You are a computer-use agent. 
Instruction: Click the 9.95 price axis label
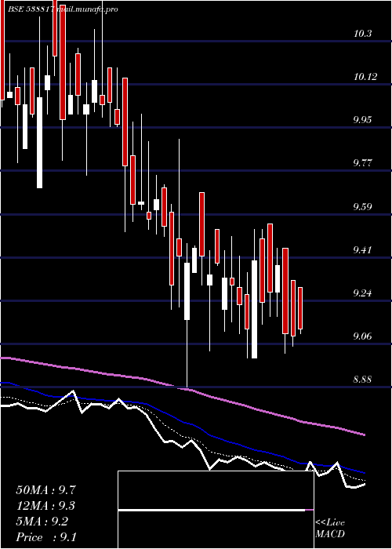(x=362, y=120)
